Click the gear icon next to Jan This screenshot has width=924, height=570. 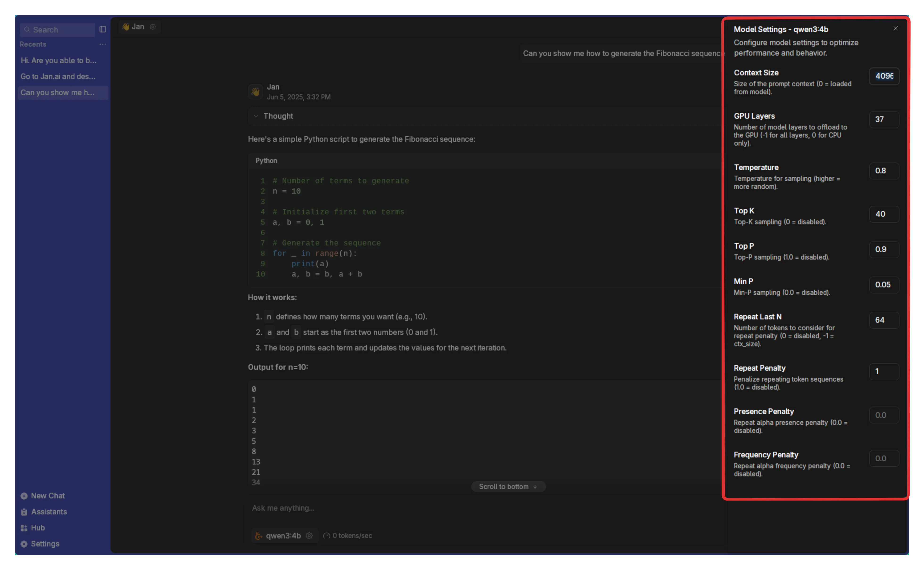[x=153, y=27]
